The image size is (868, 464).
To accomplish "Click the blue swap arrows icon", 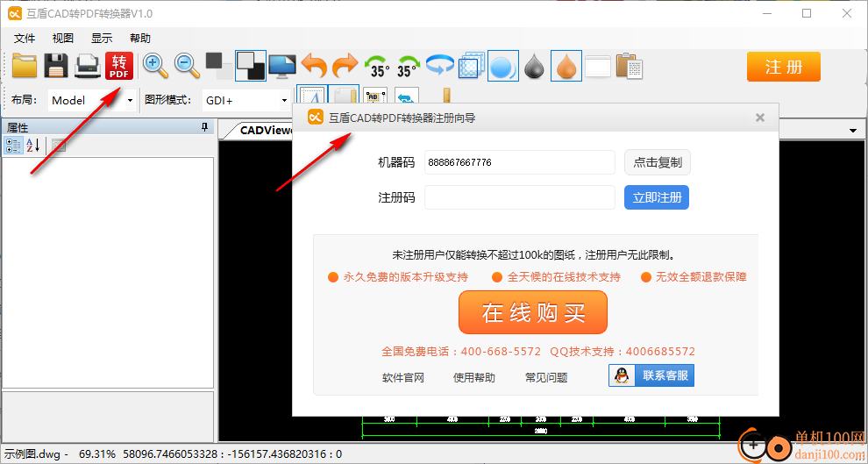I will point(406,97).
